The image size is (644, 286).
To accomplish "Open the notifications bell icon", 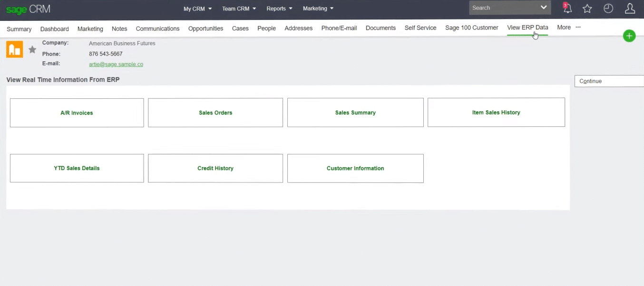I will pos(567,8).
